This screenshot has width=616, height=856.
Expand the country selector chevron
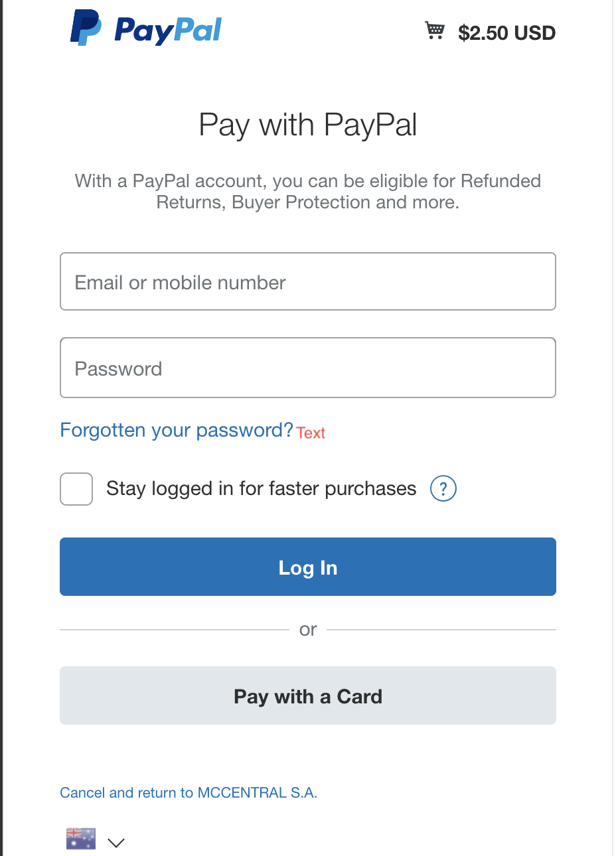coord(116,843)
